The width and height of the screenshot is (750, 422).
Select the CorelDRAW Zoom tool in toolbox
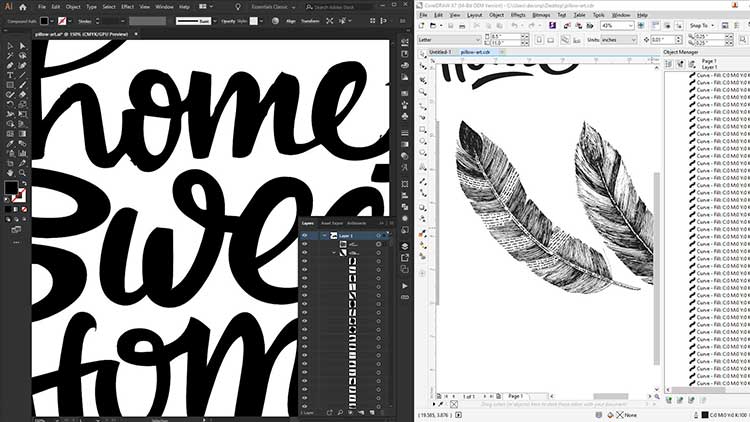[x=423, y=91]
